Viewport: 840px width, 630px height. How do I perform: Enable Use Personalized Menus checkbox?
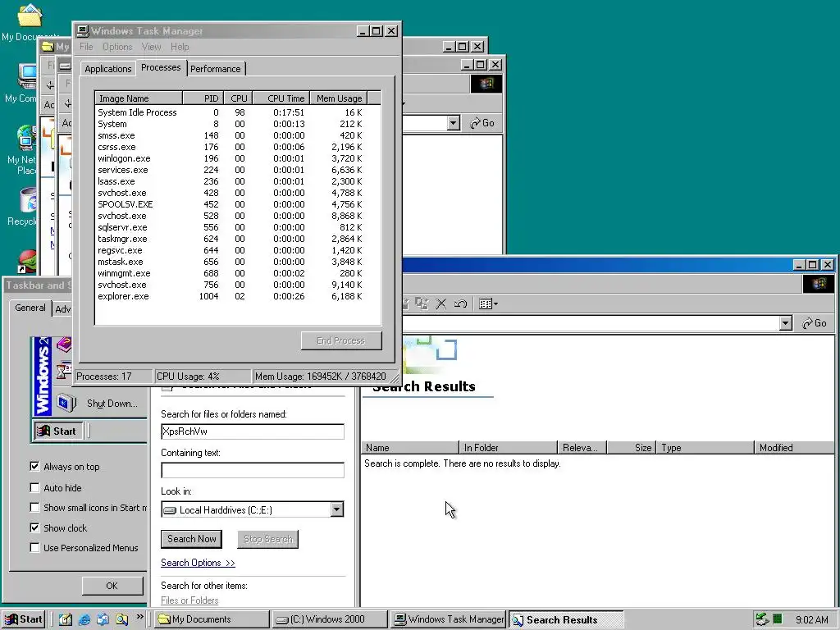coord(34,547)
